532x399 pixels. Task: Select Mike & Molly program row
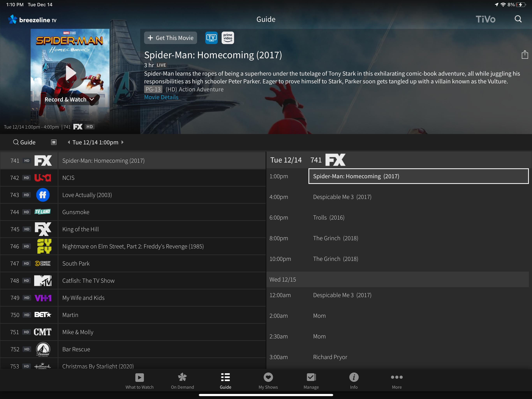tap(162, 332)
